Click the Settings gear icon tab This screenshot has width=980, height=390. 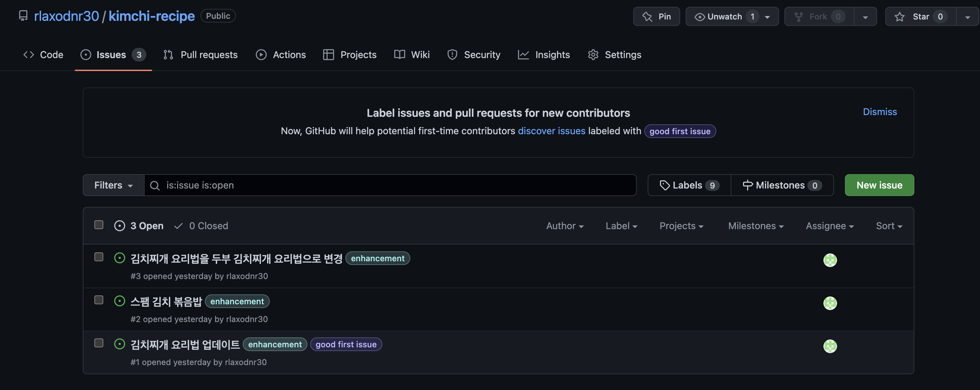coord(593,55)
